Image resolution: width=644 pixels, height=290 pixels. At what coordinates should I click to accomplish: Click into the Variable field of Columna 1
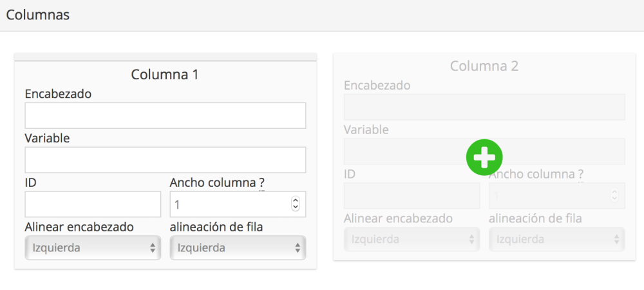coord(165,160)
